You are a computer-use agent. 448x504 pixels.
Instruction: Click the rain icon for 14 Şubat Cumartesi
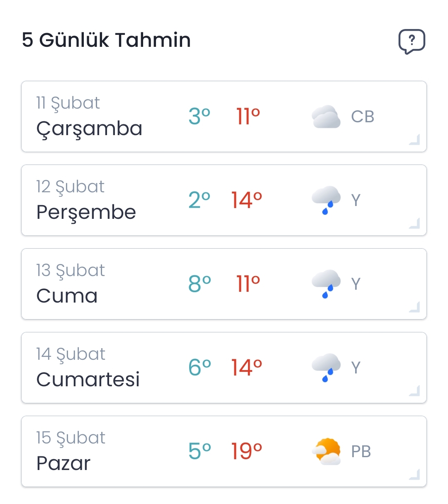[326, 368]
